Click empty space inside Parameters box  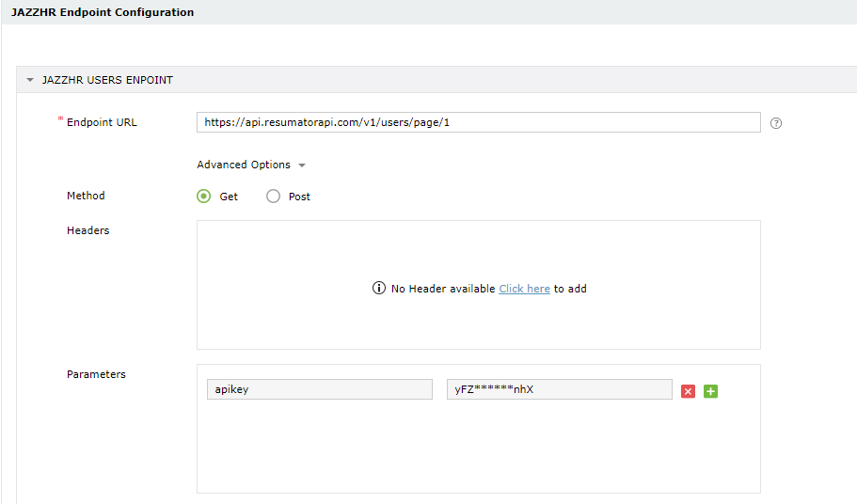[x=478, y=448]
